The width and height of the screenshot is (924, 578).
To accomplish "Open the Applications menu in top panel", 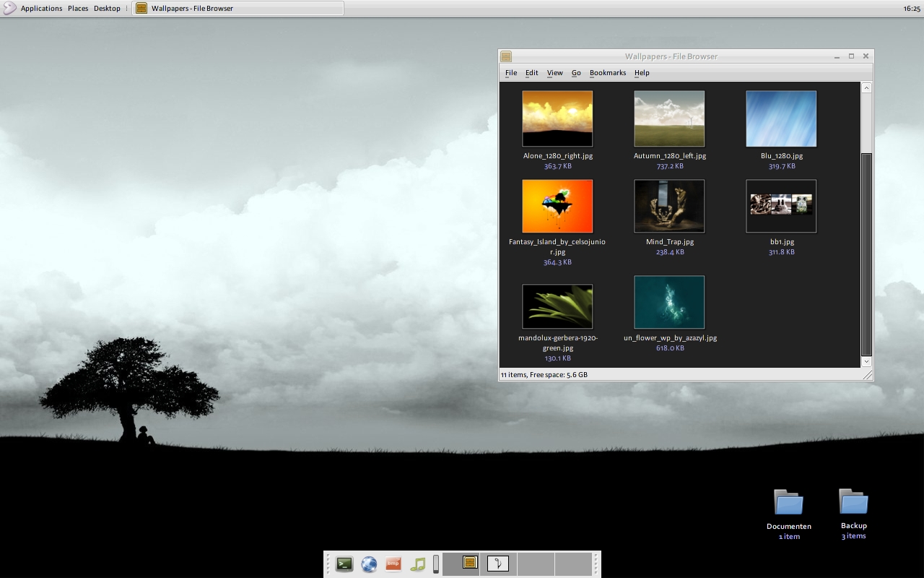I will [x=41, y=9].
